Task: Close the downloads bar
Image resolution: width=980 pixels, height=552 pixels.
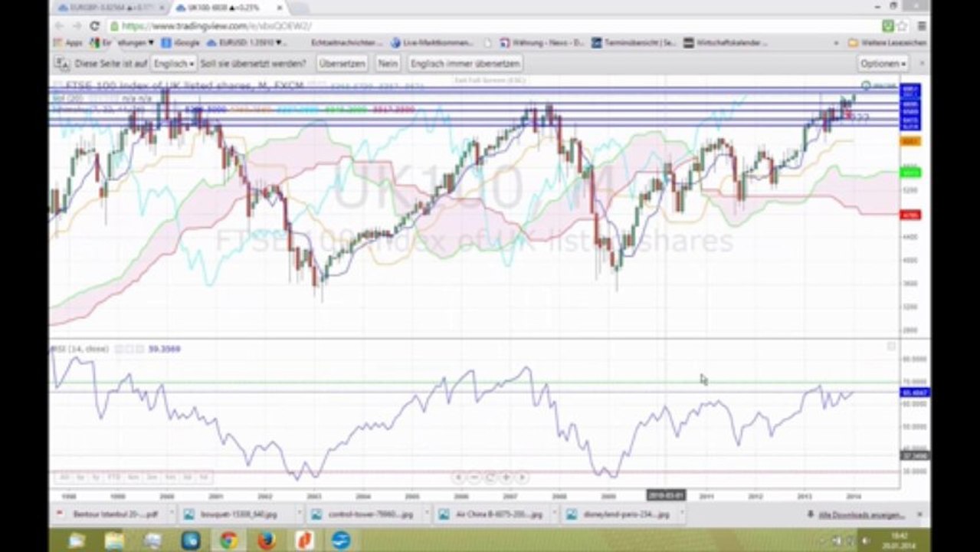Action: click(x=920, y=514)
